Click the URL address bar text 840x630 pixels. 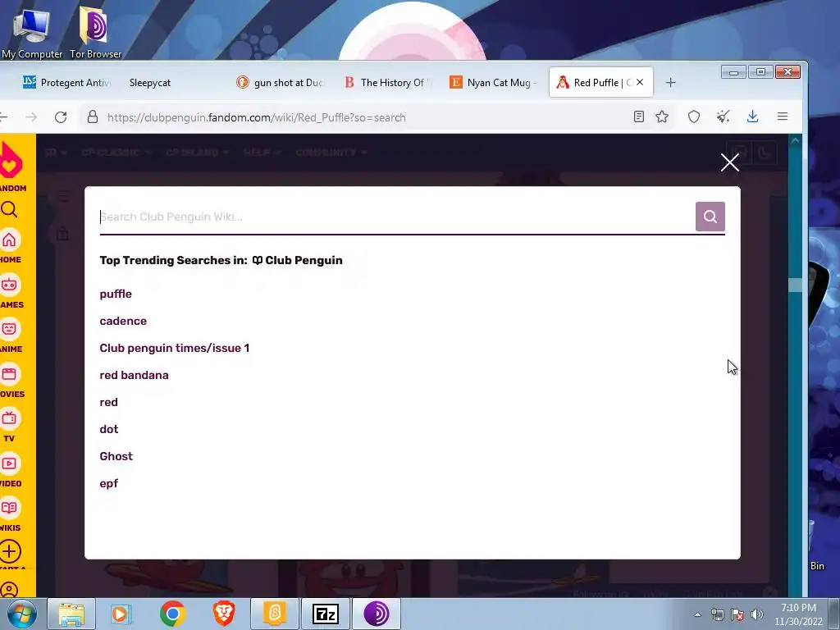(x=256, y=117)
